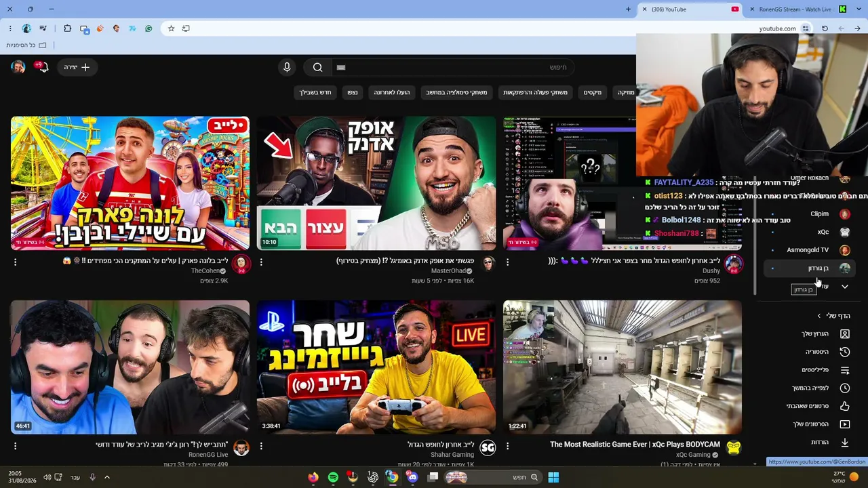Screen dimensions: 868x488
Task: Select the 'חדש בשבילך' filter chip
Action: point(315,92)
